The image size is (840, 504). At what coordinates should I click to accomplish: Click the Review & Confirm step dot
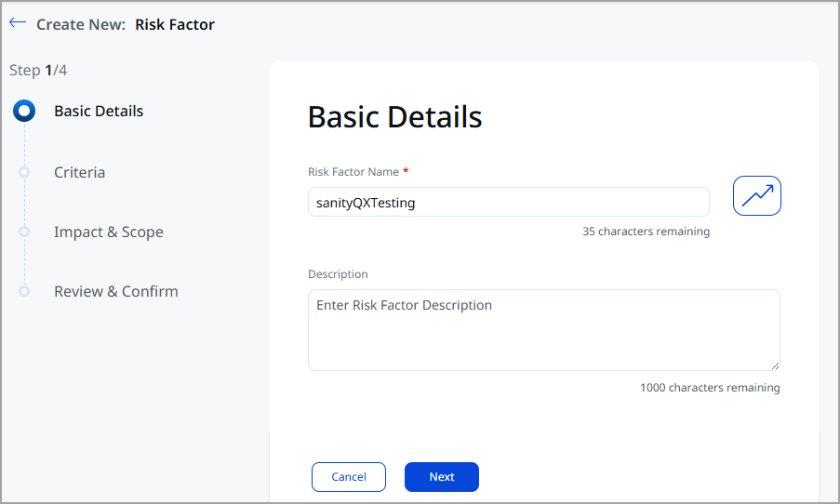tap(25, 291)
